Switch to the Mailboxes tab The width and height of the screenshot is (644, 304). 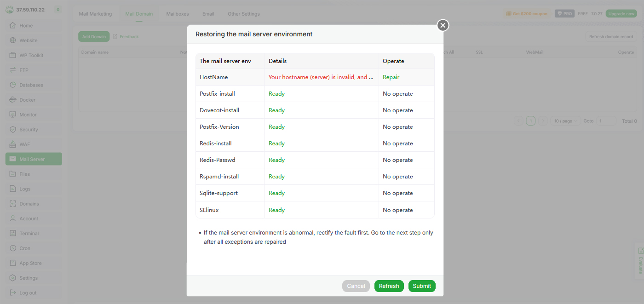point(178,14)
